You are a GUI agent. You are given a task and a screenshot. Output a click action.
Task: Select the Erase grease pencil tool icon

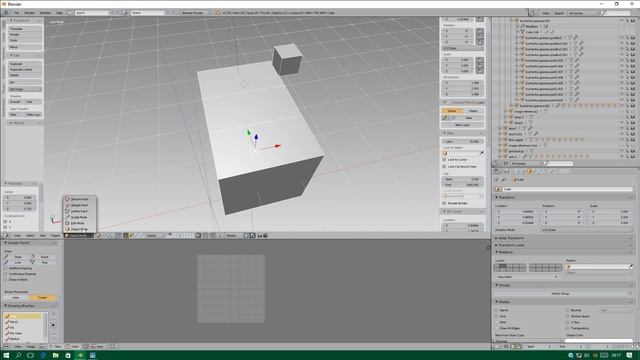click(x=33, y=257)
